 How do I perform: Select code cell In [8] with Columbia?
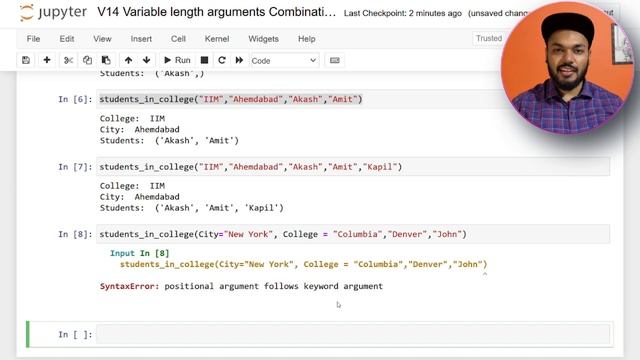tap(353, 234)
